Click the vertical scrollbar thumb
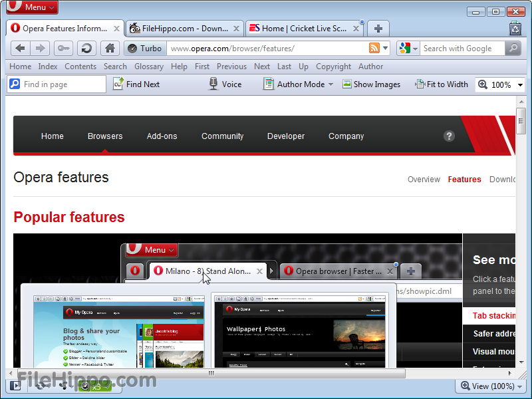Screen dimensions: 532x399 pyautogui.click(x=521, y=121)
